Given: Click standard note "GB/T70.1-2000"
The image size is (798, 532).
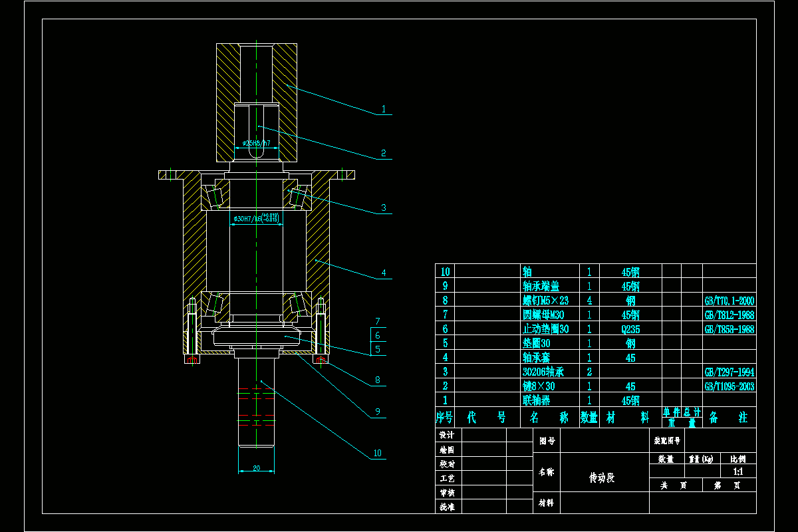Looking at the screenshot, I should [x=730, y=301].
